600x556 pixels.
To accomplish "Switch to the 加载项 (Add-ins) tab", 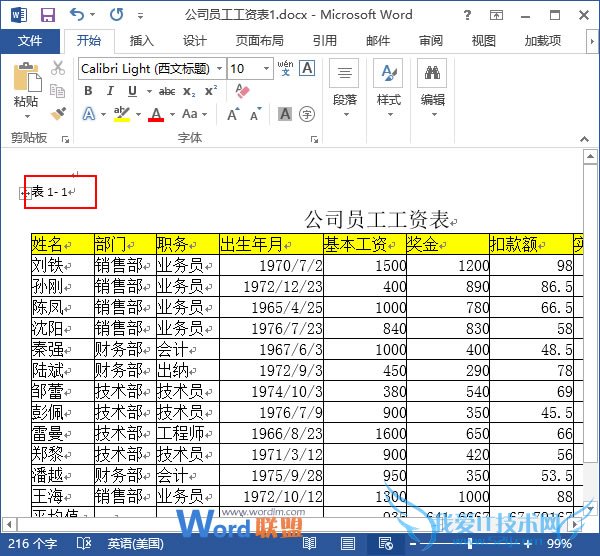I will coord(542,40).
